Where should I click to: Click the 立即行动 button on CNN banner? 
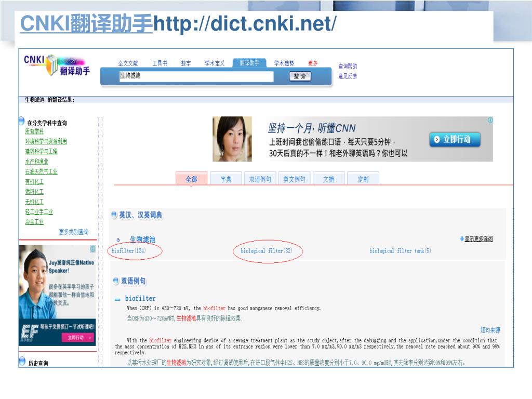pos(455,139)
